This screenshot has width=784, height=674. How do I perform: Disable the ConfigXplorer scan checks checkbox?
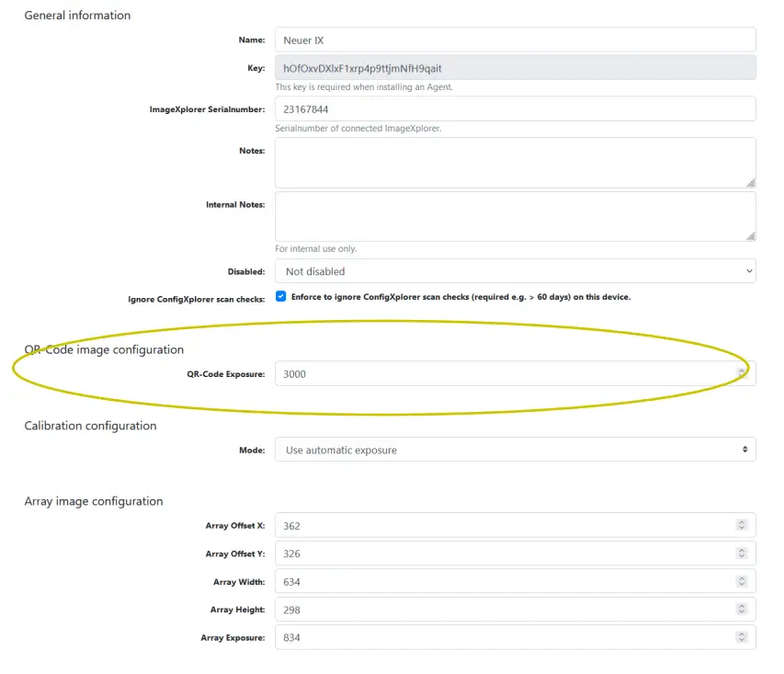(281, 296)
